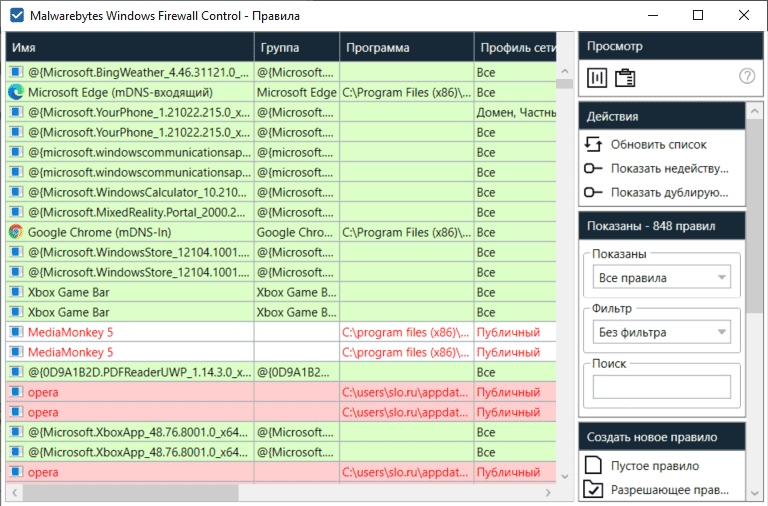Viewport: 768px width, 506px height.
Task: Click the side panel scroll up arrow
Action: point(755,111)
